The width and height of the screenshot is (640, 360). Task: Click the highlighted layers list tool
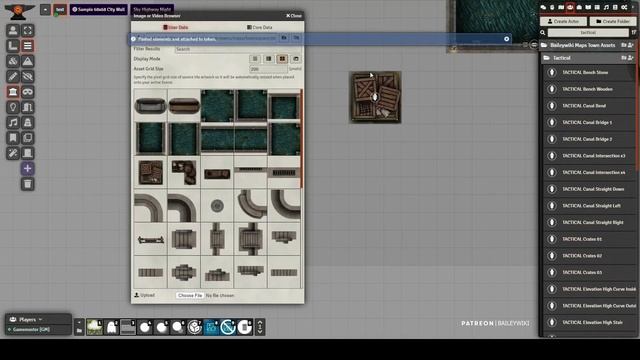[27, 46]
